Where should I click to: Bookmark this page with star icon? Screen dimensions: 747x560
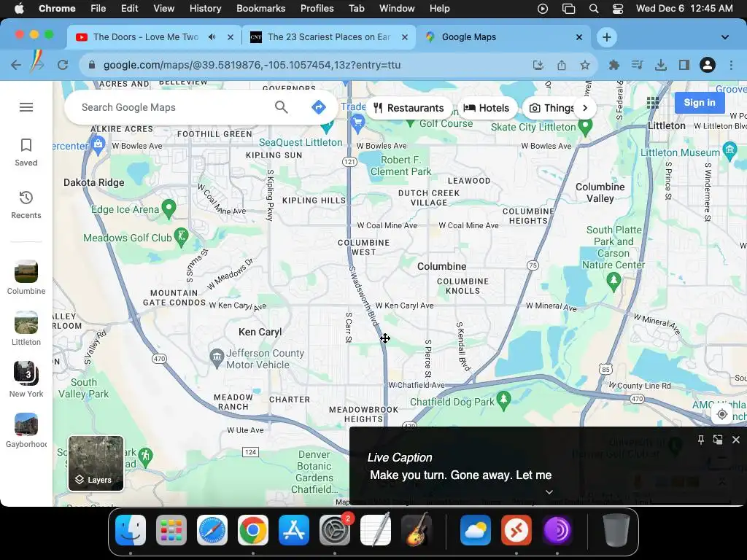(585, 65)
